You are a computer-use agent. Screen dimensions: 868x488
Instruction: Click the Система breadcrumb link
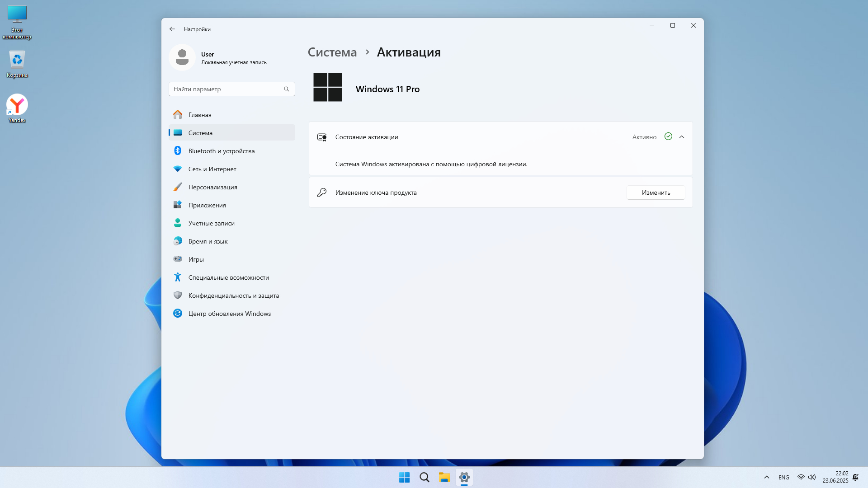coord(332,52)
